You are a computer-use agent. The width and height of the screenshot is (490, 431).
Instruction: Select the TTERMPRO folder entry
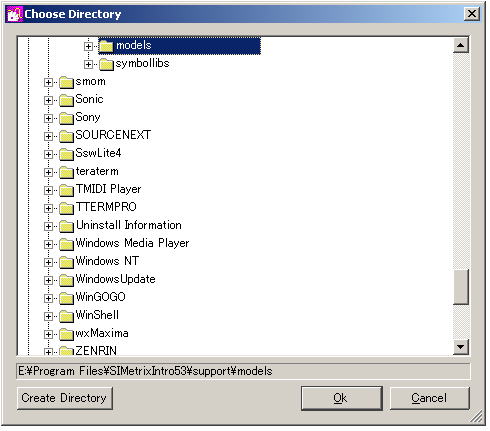(x=106, y=207)
